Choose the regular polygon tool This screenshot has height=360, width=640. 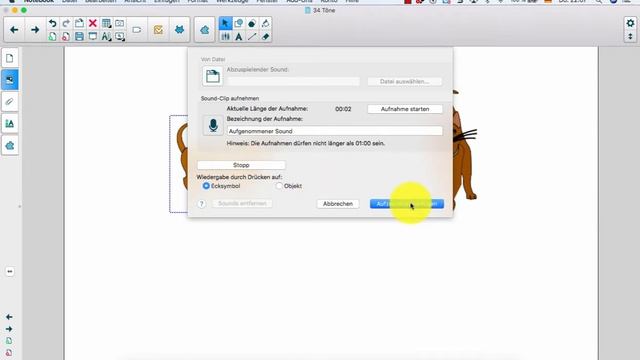(x=252, y=23)
